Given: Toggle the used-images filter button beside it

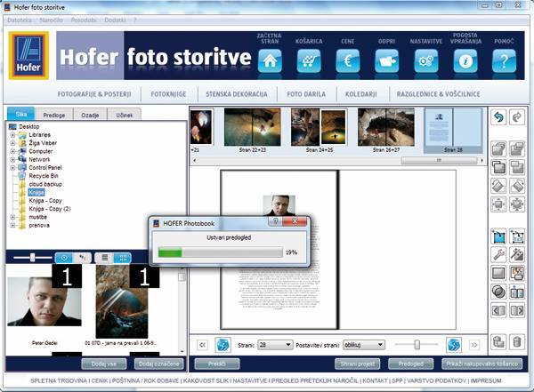Looking at the screenshot, I should point(82,258).
